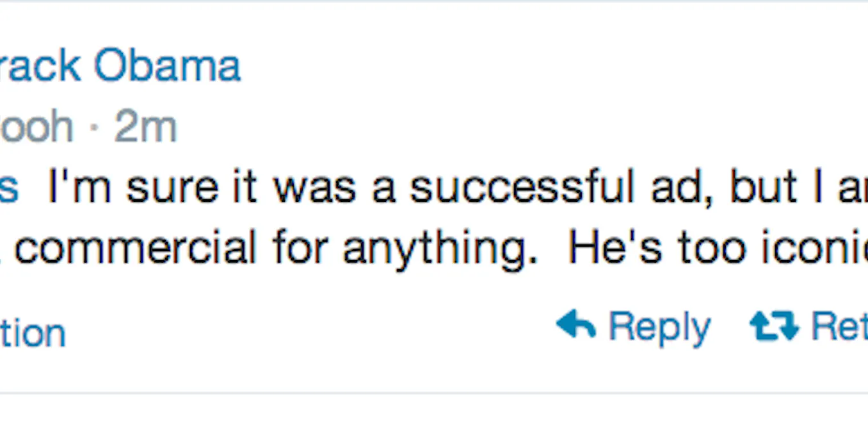
Task: Click the Retweet arrows icon
Action: tap(774, 325)
